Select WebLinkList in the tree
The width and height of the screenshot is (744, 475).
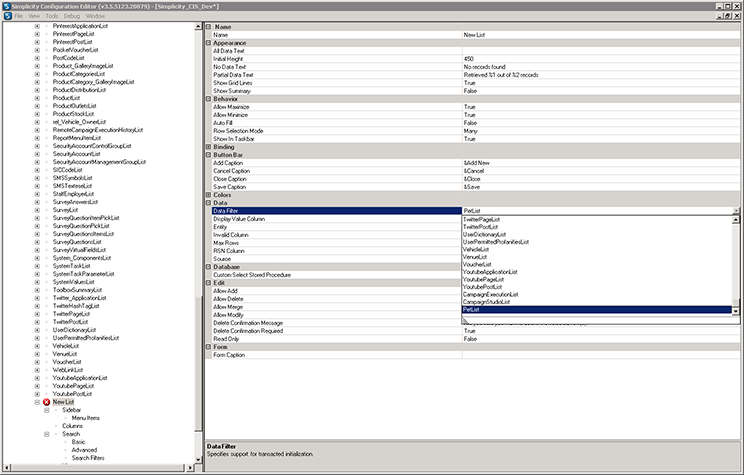pos(68,370)
